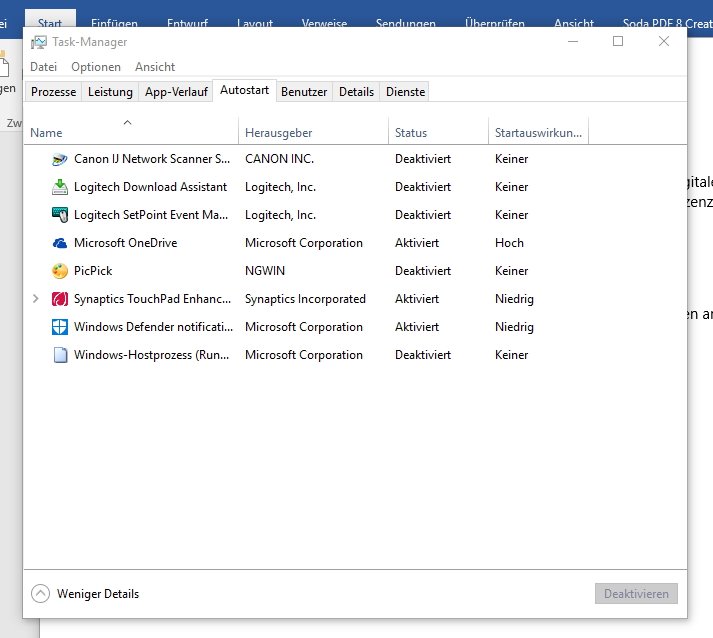Open the Einfügen ribbon tab in Word
The height and width of the screenshot is (638, 713).
[x=114, y=22]
